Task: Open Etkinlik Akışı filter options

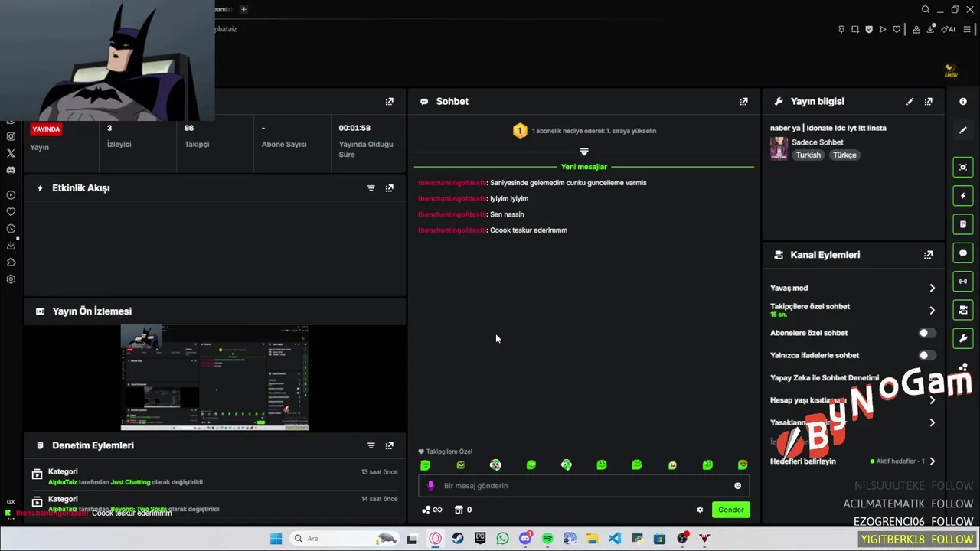Action: tap(371, 188)
